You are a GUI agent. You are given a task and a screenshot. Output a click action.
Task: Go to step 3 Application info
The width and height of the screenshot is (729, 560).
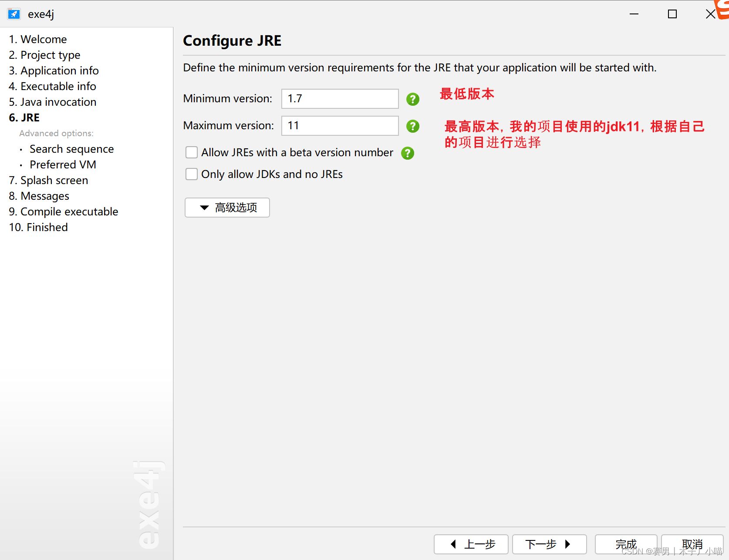(x=54, y=70)
